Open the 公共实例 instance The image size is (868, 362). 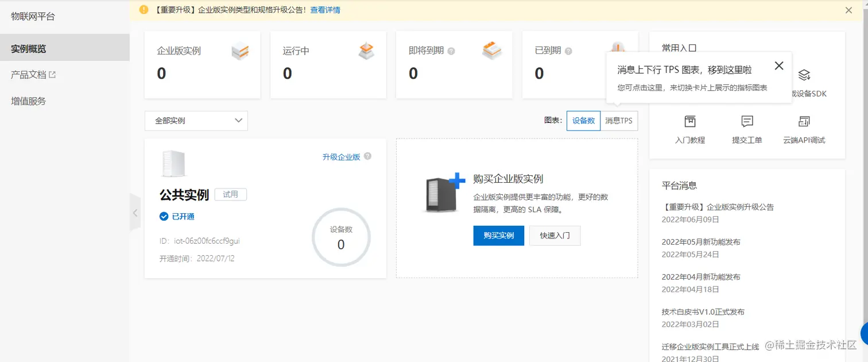pyautogui.click(x=184, y=195)
